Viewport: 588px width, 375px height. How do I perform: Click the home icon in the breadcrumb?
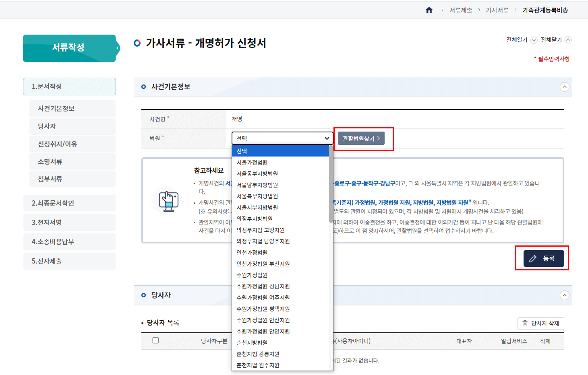[x=429, y=10]
